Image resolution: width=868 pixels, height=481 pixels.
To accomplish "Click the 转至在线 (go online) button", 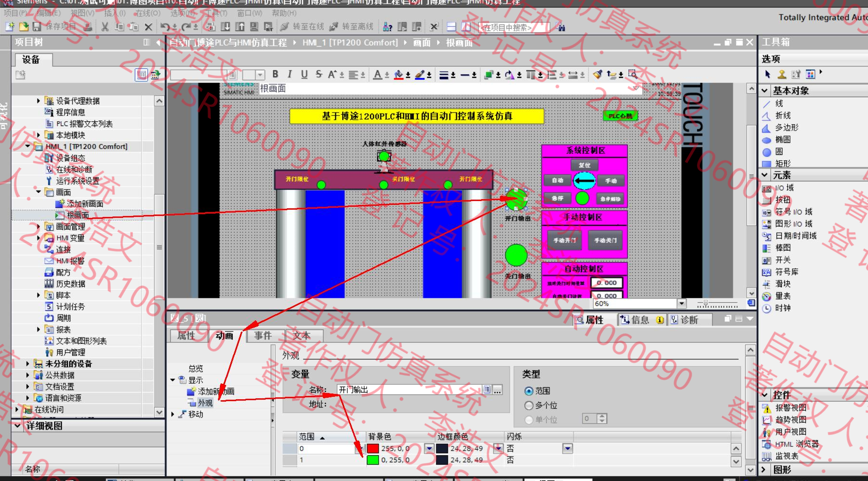I will [303, 27].
